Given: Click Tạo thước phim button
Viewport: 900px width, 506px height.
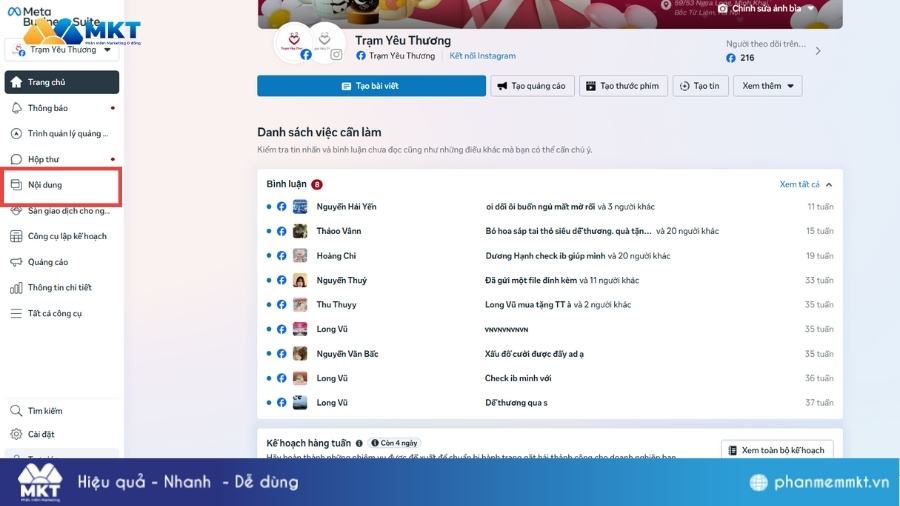Looking at the screenshot, I should (623, 86).
